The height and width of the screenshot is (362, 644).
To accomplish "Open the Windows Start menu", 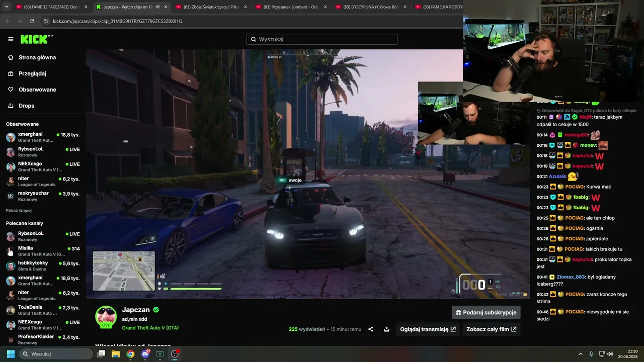I will point(11,354).
